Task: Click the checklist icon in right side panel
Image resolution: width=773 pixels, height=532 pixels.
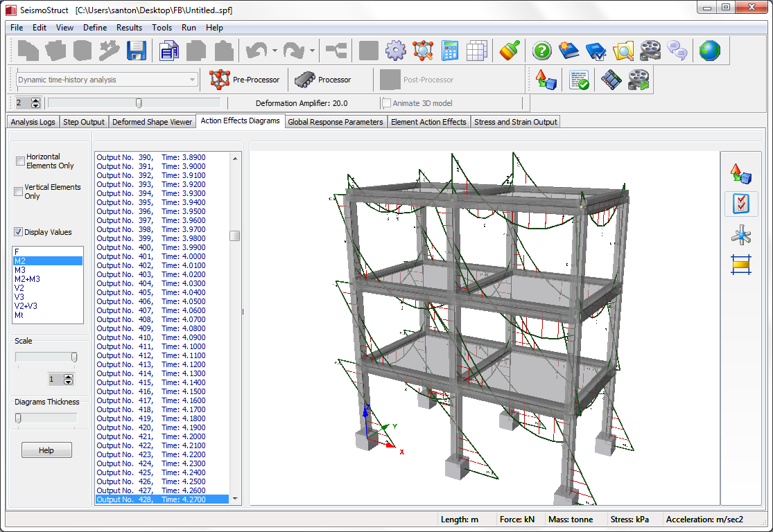Action: (741, 204)
